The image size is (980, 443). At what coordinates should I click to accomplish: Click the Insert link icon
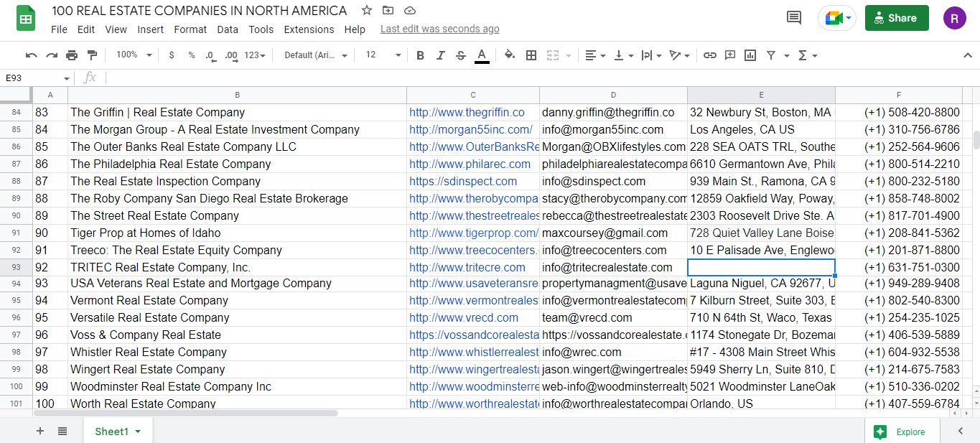click(709, 55)
